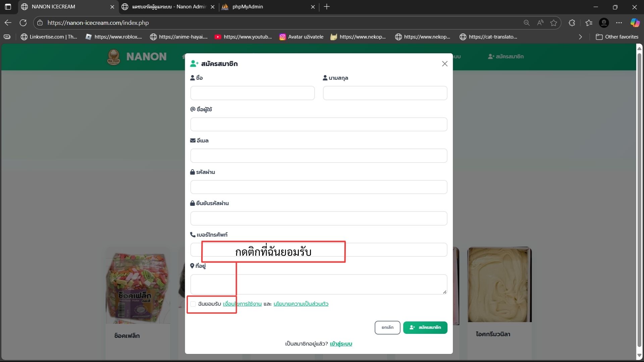Open the นโยบายความเป็นส่วนตัว privacy link
This screenshot has width=644, height=362.
tap(301, 304)
